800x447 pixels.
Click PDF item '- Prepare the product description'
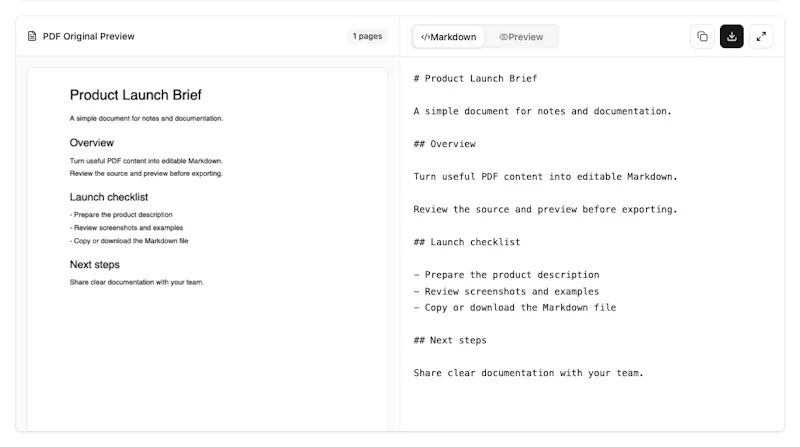121,215
